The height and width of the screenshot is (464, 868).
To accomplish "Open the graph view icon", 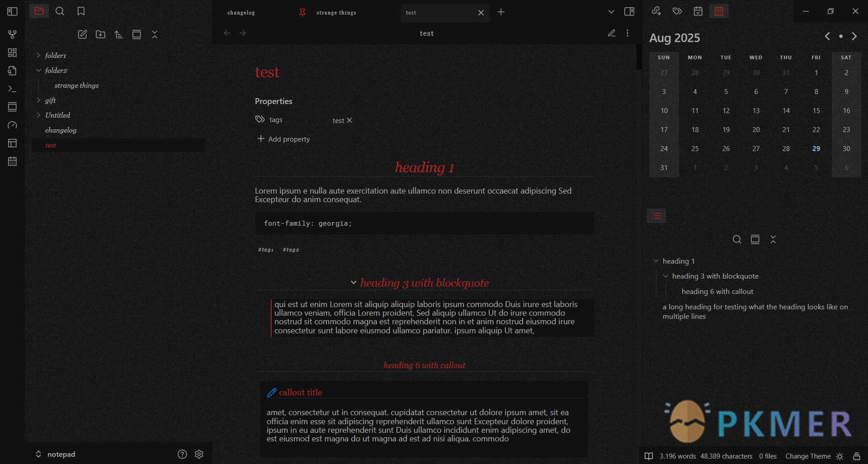I will [x=12, y=34].
